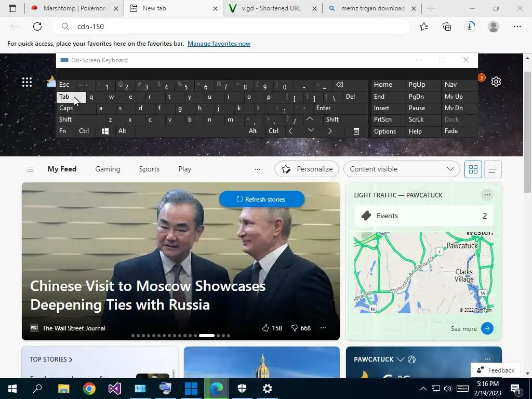Select the Sports feed tab

click(149, 169)
